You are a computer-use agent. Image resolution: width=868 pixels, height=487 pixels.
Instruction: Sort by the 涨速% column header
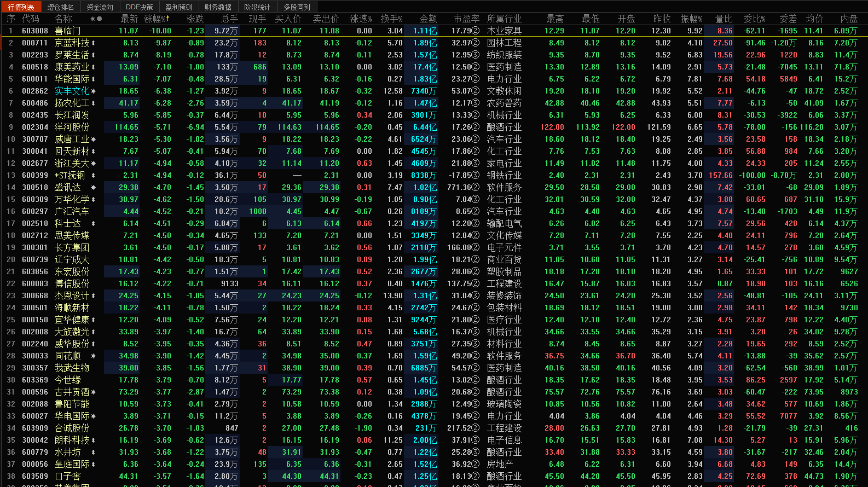(361, 19)
